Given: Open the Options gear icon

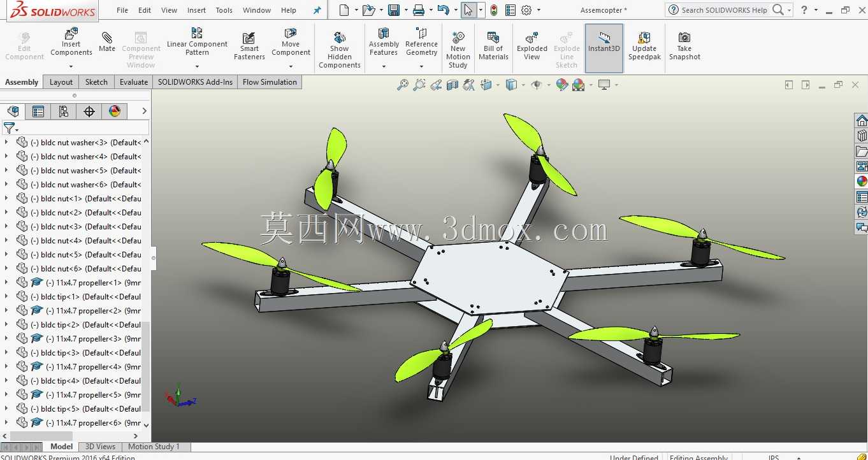Looking at the screenshot, I should click(x=526, y=10).
